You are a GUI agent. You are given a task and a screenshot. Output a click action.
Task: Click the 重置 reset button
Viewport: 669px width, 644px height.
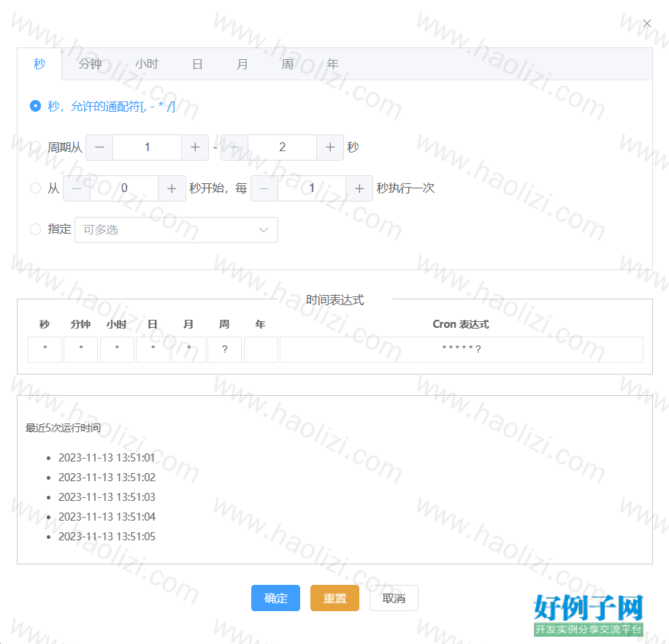click(x=334, y=598)
